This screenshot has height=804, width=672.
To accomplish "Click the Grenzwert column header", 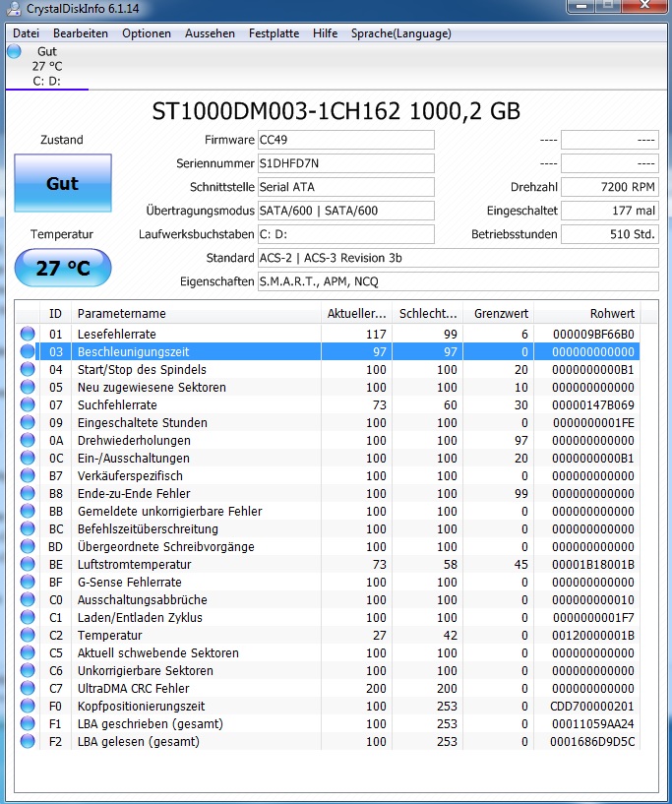I will 499,313.
